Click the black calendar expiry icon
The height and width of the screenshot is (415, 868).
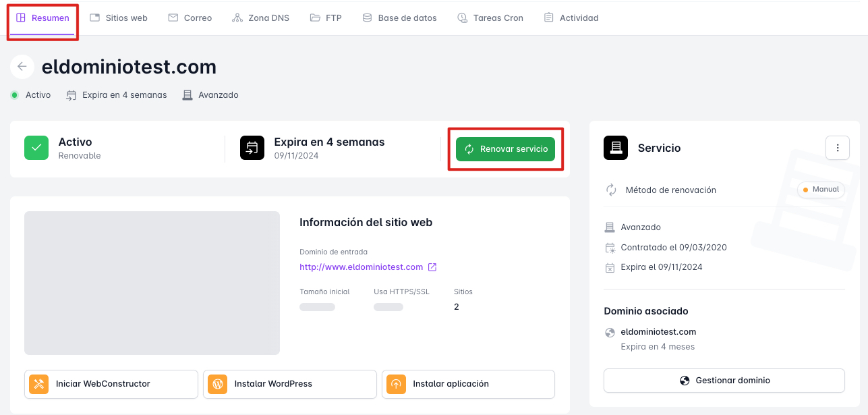click(252, 148)
